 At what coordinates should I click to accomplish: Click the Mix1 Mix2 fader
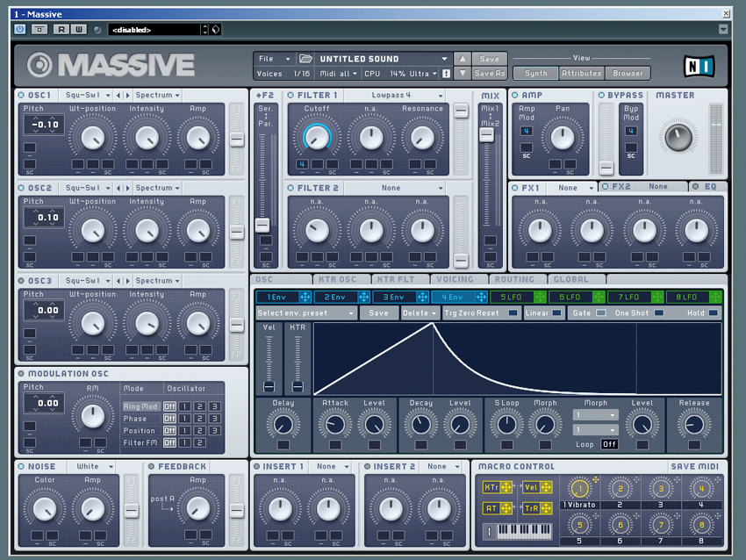click(x=486, y=135)
